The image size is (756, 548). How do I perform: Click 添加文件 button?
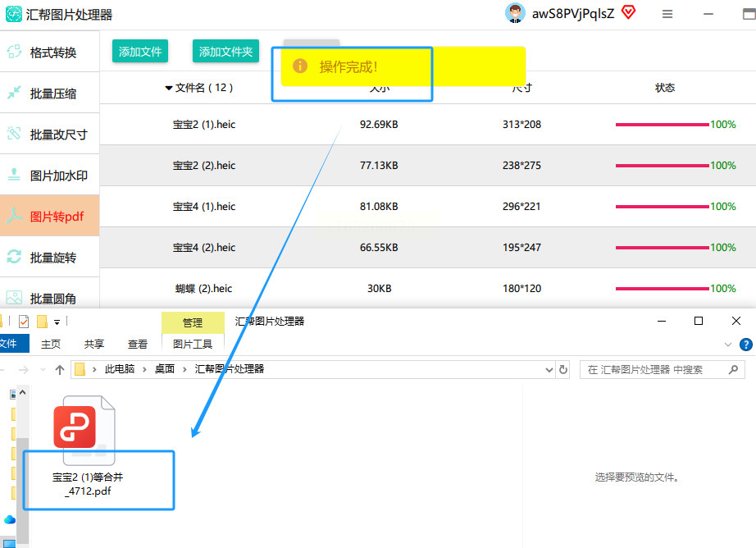[140, 51]
